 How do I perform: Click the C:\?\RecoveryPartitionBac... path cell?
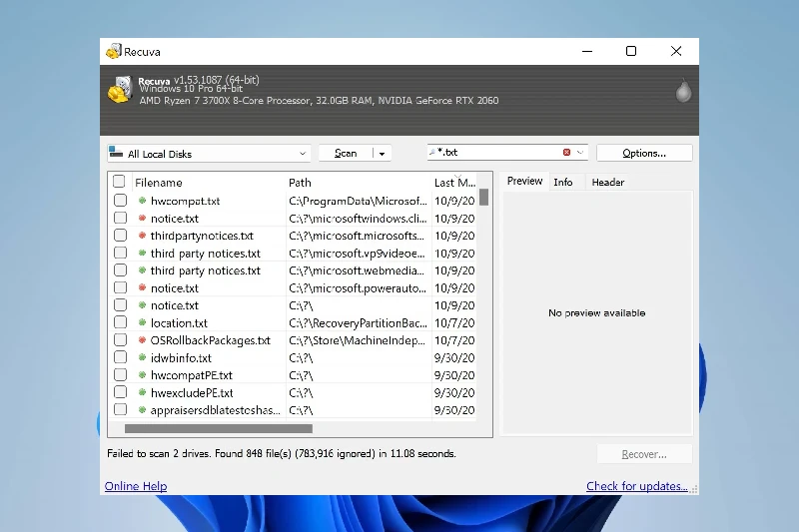pos(358,323)
